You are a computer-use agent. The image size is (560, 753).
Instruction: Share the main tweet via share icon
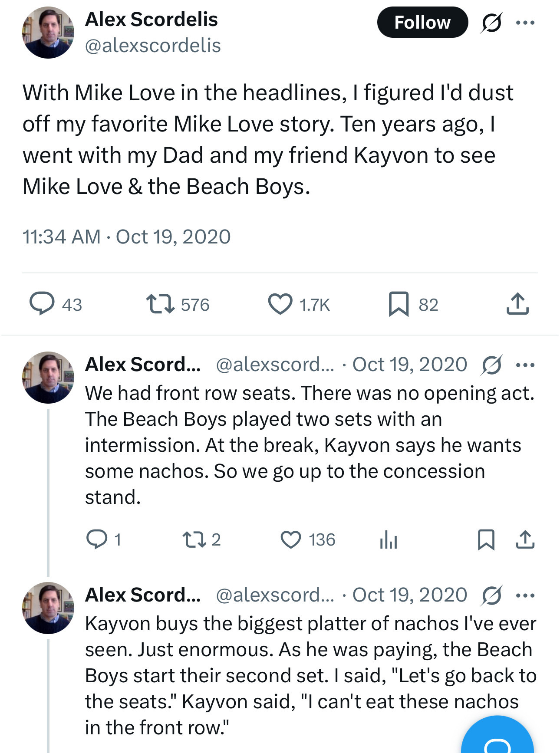[x=517, y=304]
